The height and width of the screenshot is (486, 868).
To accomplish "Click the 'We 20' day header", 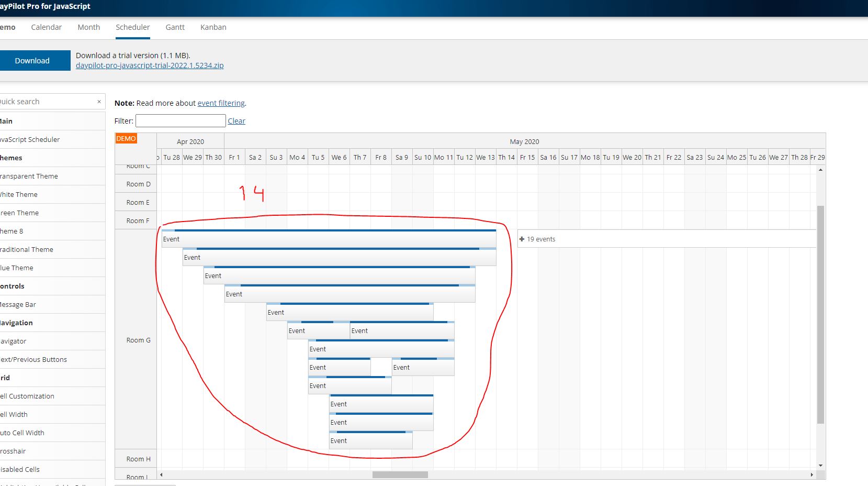I will pyautogui.click(x=632, y=157).
